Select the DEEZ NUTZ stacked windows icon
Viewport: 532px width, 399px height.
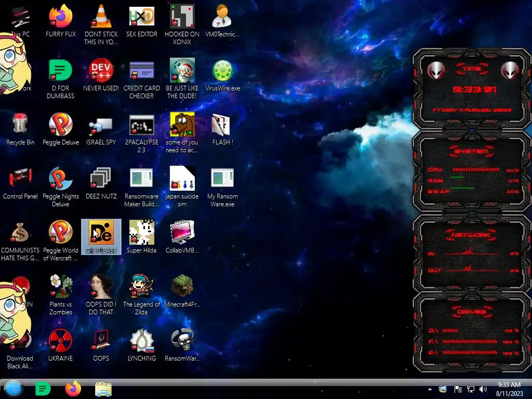(101, 178)
